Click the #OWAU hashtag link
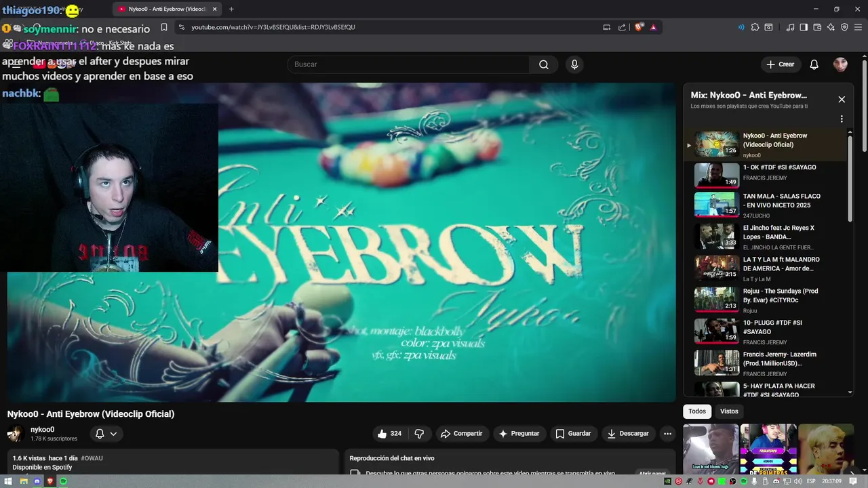 coord(92,458)
